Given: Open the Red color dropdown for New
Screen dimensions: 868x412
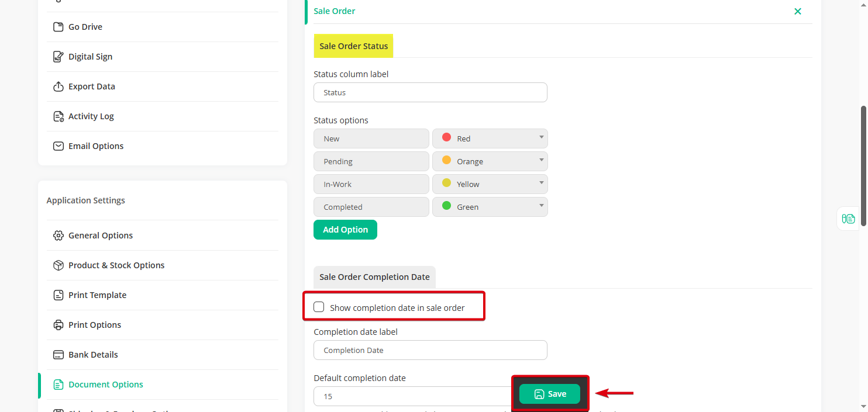Looking at the screenshot, I should pos(490,139).
